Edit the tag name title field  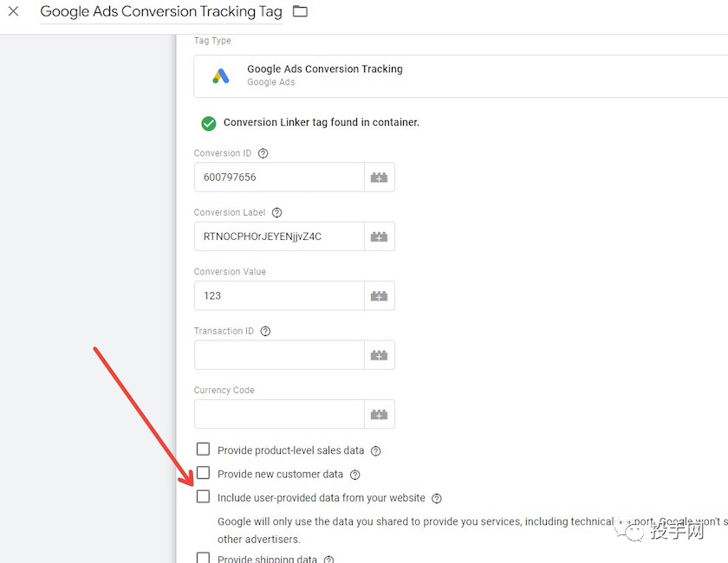161,12
